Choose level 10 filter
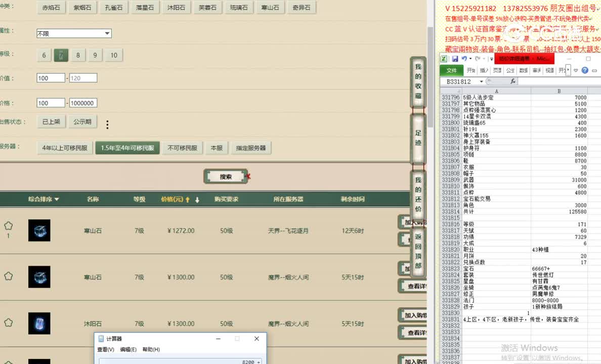 coord(114,55)
